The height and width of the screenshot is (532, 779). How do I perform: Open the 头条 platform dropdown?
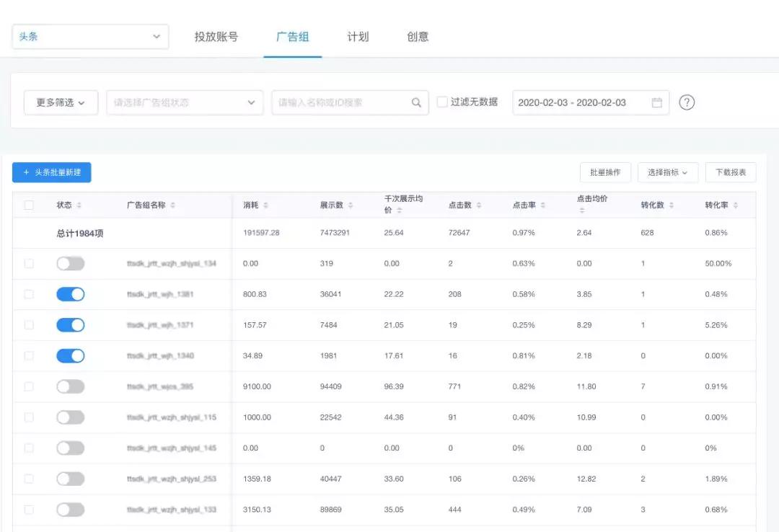[89, 35]
